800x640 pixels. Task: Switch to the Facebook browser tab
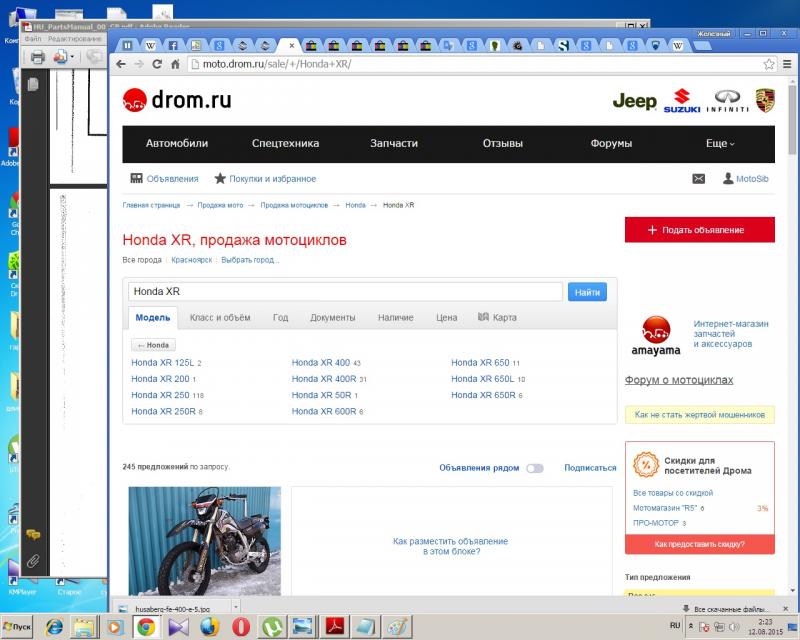pyautogui.click(x=173, y=46)
